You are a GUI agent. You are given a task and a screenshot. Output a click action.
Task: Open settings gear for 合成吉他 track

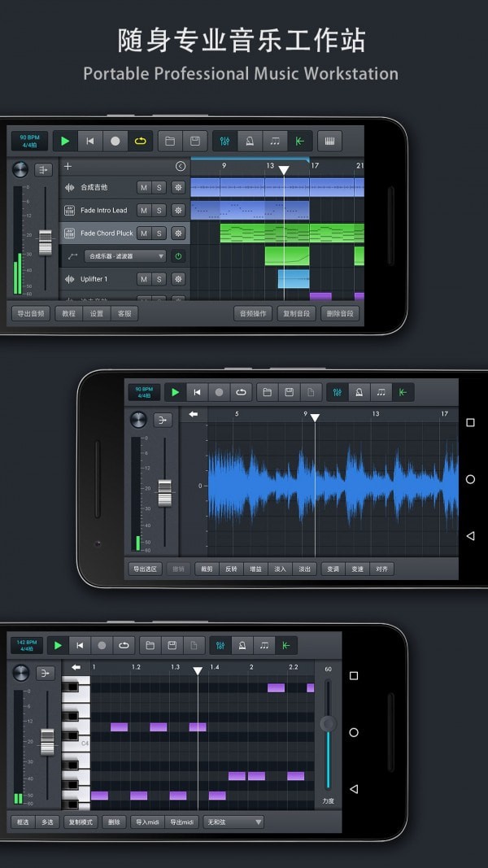coord(178,188)
